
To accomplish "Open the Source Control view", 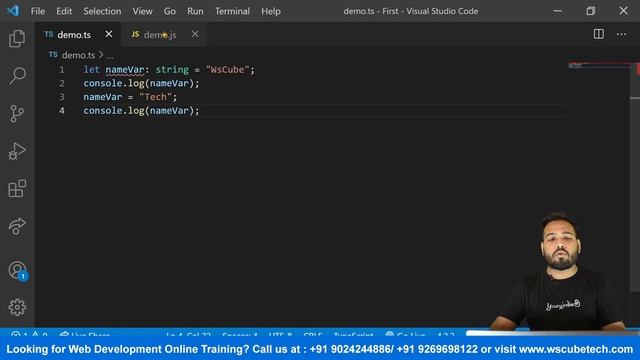I will pos(17,113).
